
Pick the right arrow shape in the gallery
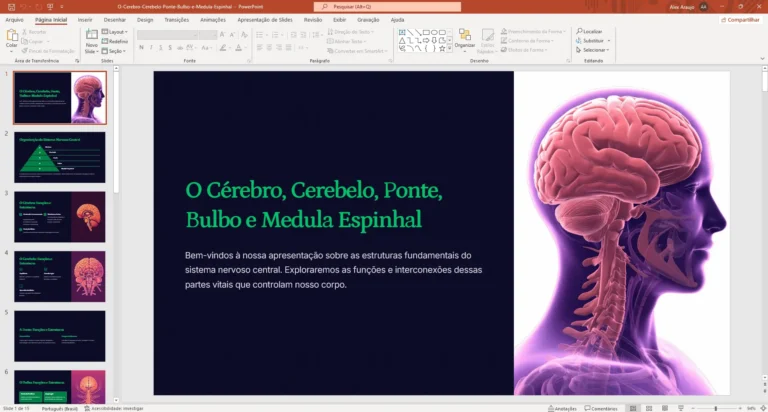point(426,41)
